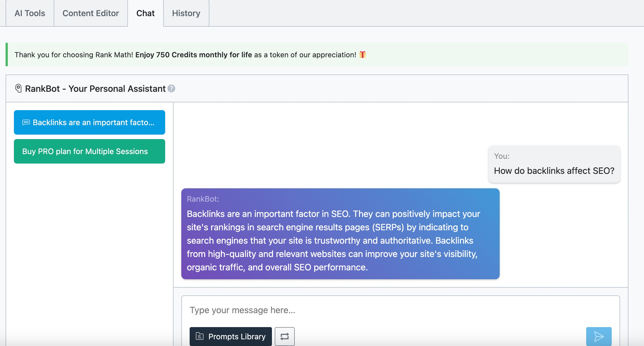Focus the 'Type your message here...' field
Viewport: 644px width, 346px height.
[400, 310]
